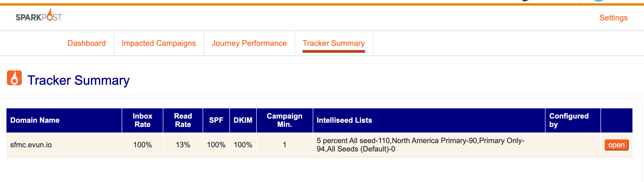
Task: Open the Dashboard tab
Action: pos(87,43)
